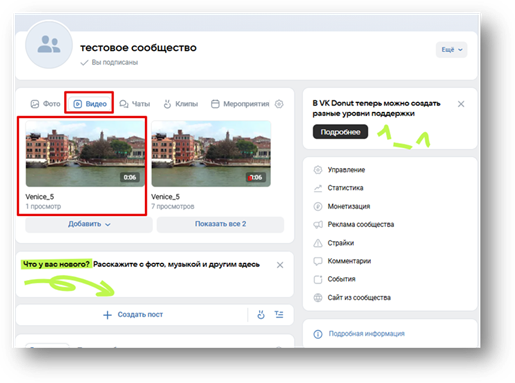The image size is (515, 383).
Task: Click the article text icon beside Создать пост
Action: [279, 315]
